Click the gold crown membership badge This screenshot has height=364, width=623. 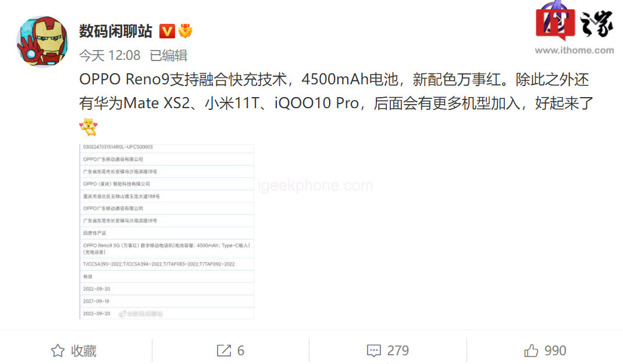[x=185, y=31]
